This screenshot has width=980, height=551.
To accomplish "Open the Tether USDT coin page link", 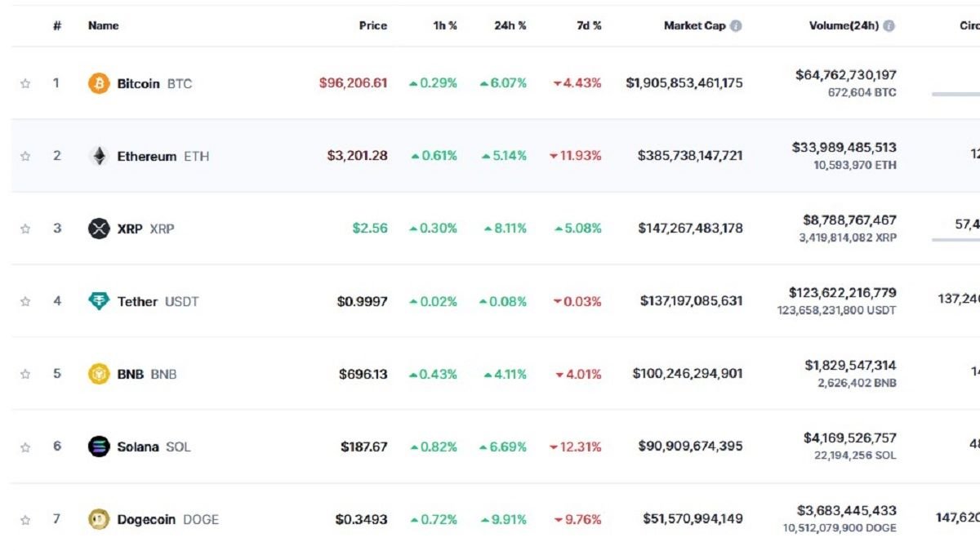I will tap(158, 301).
